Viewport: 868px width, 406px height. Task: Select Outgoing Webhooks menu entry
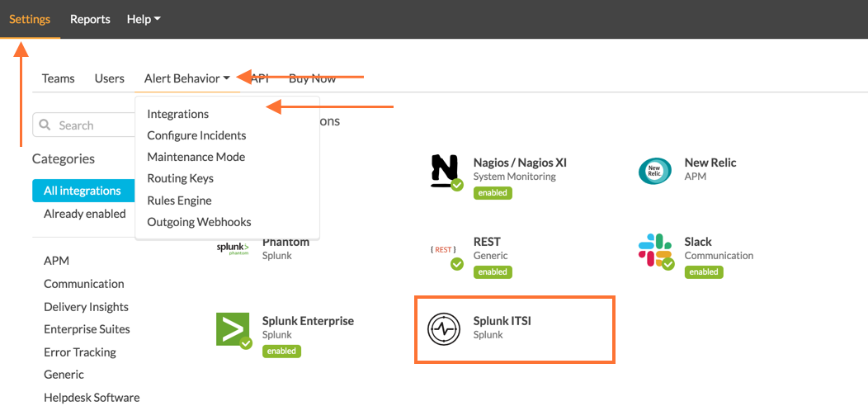[x=200, y=222]
